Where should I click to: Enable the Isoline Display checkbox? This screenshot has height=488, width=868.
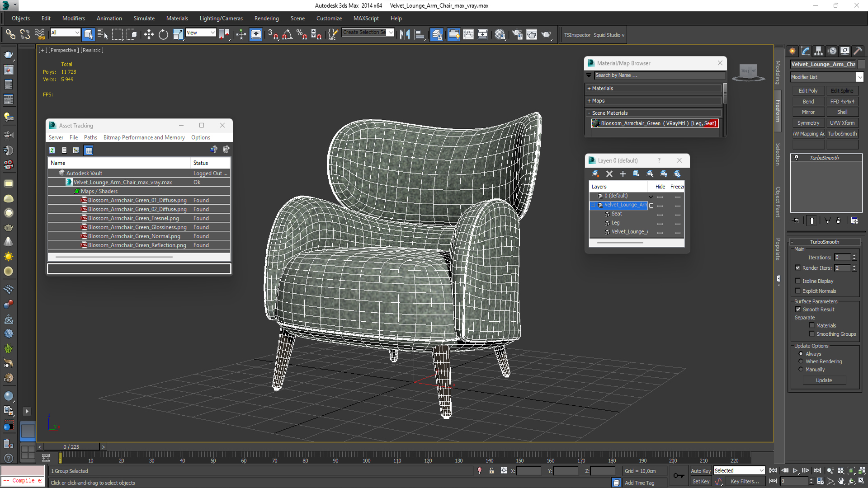(x=798, y=281)
